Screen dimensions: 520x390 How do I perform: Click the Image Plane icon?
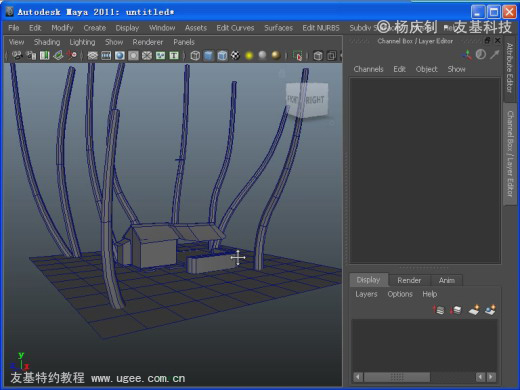pos(58,55)
